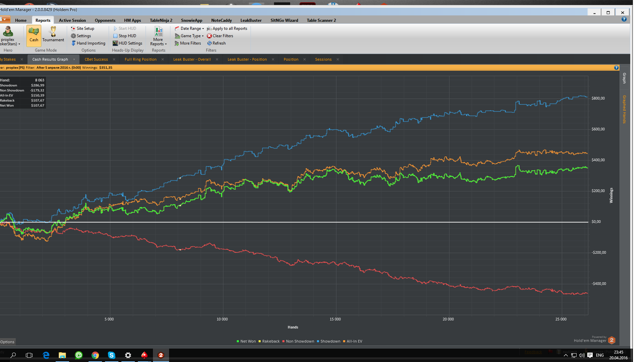Open Hand Importing option
The height and width of the screenshot is (362, 644).
point(88,43)
